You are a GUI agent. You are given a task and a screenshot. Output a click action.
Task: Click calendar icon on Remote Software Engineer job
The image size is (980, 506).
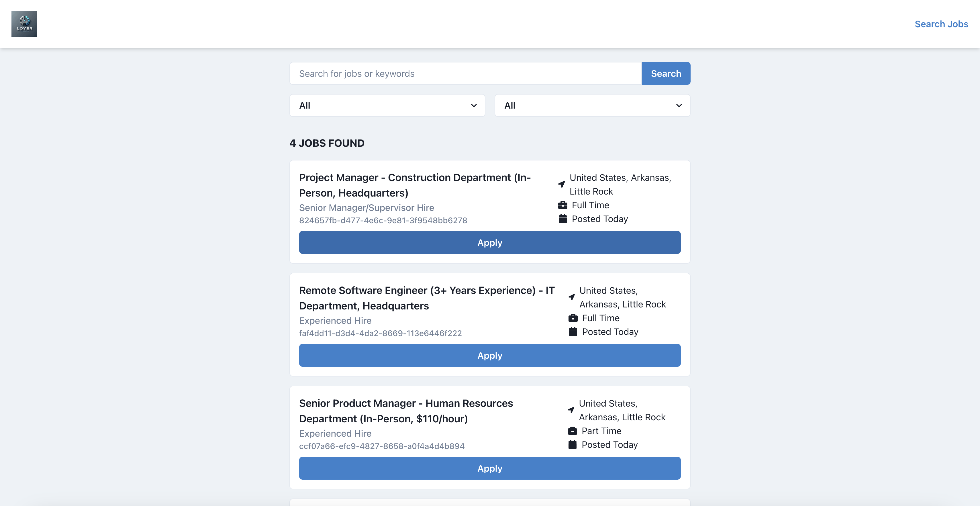point(573,332)
